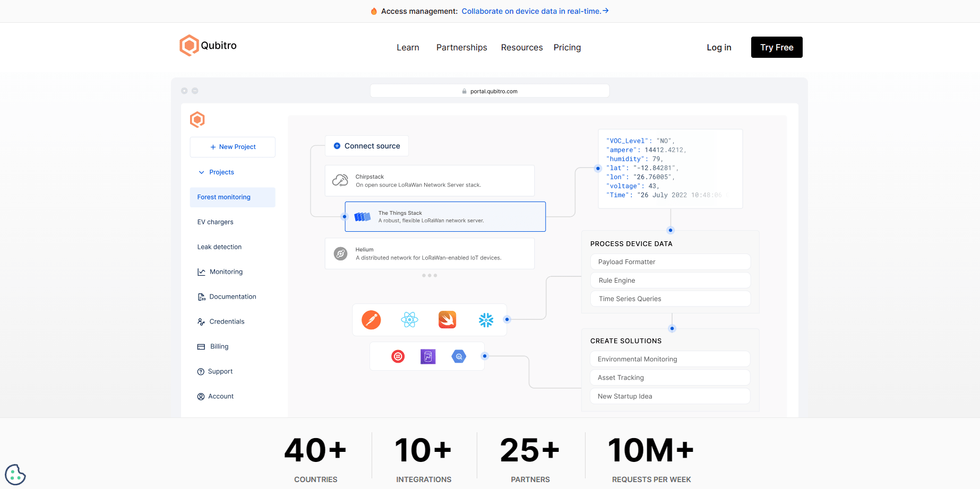This screenshot has height=489, width=980.
Task: Select Asset Tracking solution
Action: pos(670,378)
